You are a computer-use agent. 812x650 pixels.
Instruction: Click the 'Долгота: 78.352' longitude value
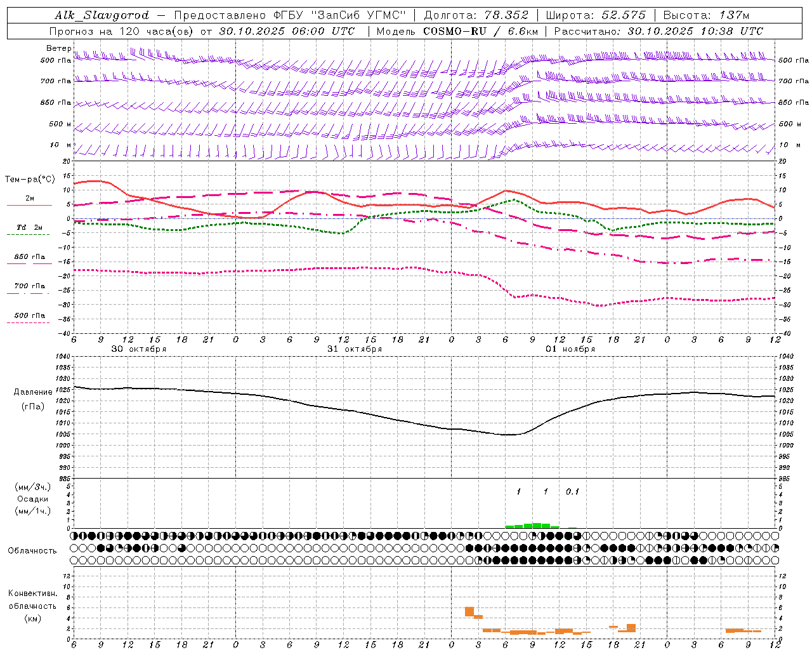476,15
